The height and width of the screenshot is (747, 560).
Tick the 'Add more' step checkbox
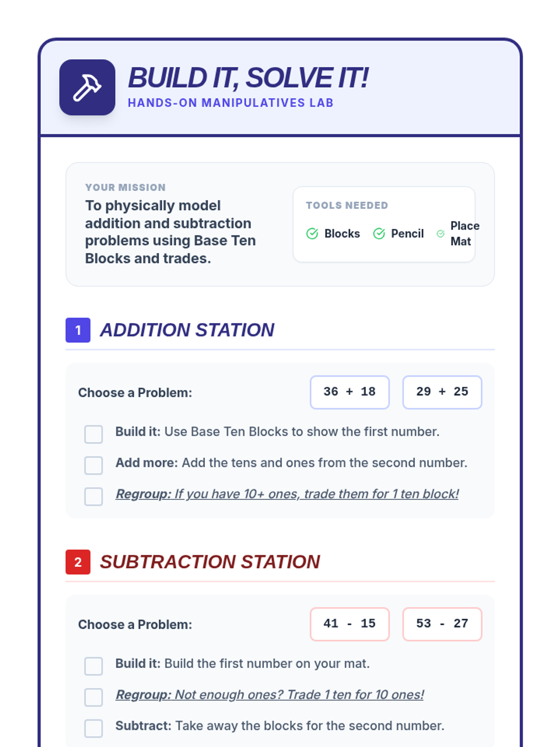point(94,465)
